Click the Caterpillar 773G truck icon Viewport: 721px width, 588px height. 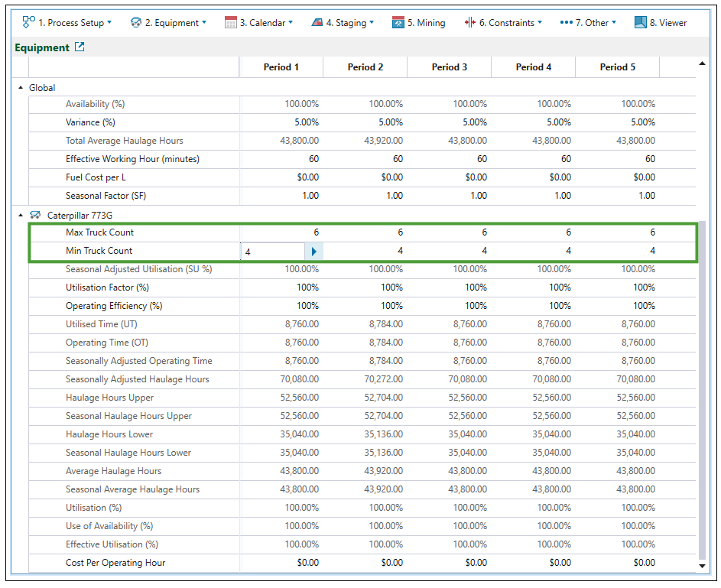[35, 216]
